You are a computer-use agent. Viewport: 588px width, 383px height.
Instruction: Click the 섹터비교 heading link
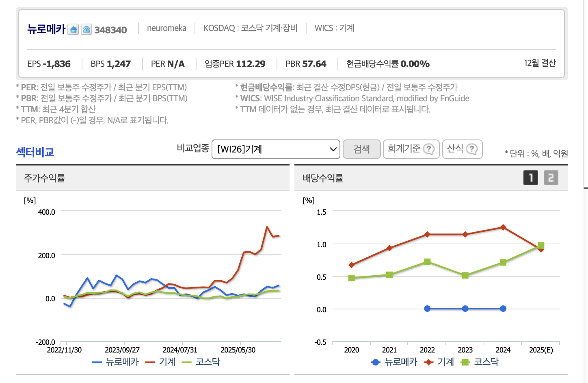[34, 151]
